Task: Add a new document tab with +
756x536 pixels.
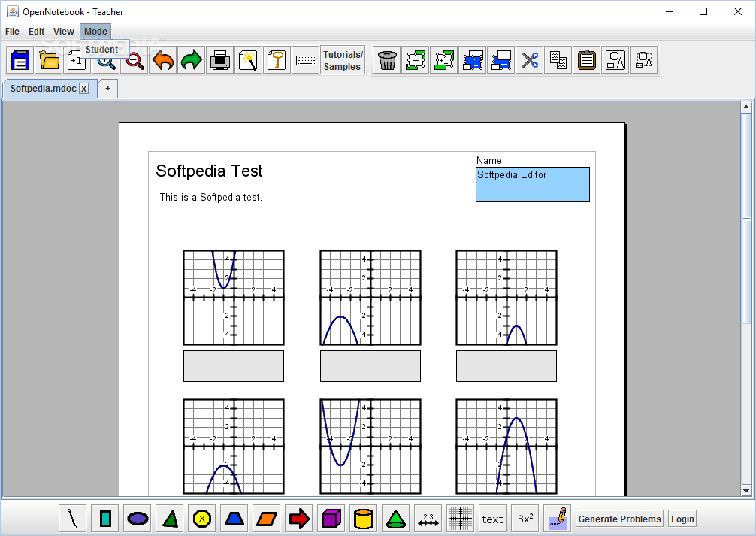Action: pos(108,88)
